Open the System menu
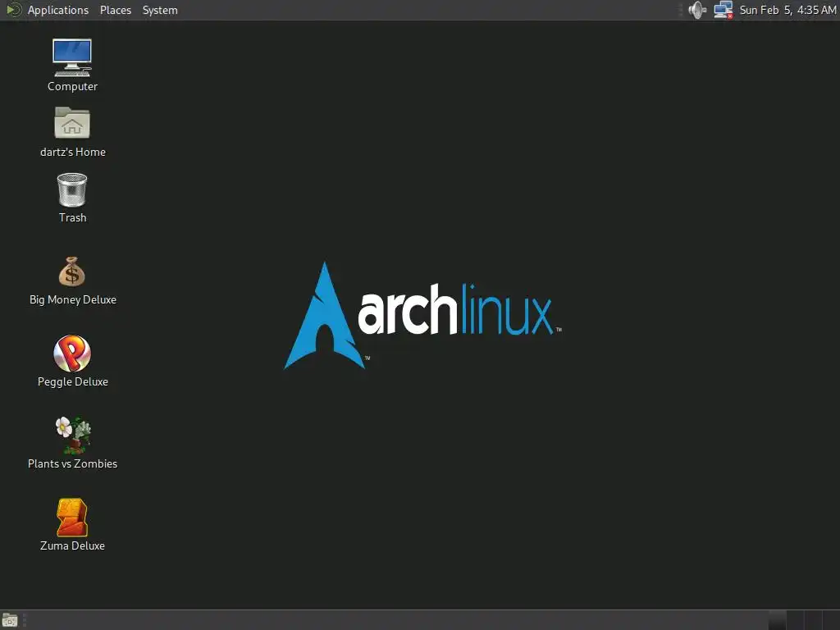 [160, 10]
